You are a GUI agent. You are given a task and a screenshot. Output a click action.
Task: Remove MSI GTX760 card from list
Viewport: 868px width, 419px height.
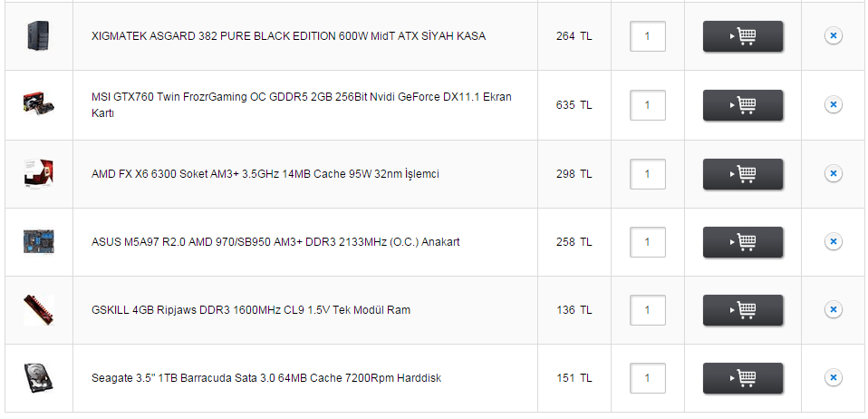tap(834, 104)
